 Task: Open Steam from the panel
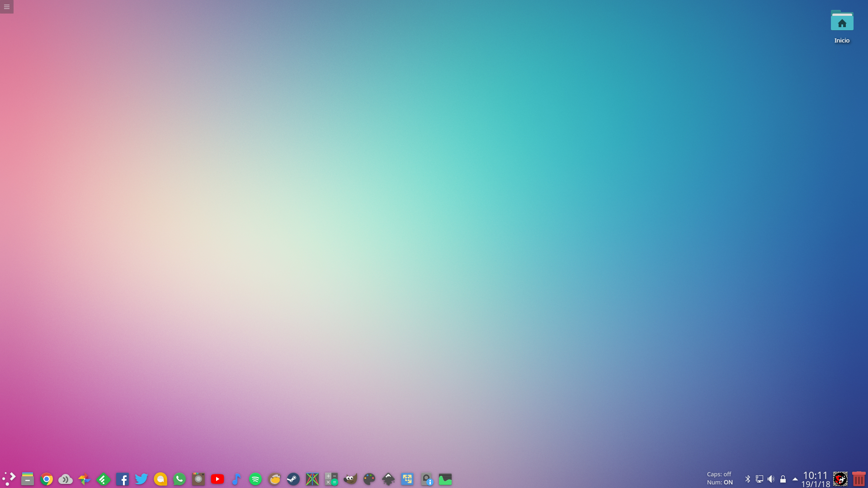pos(293,479)
